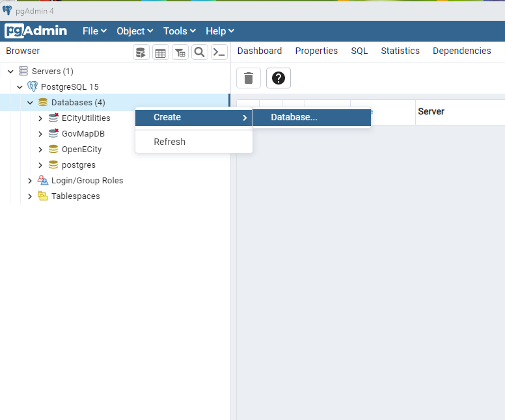Click the Filtered Rows toolbar icon
Viewport: 505px width, 420px height.
point(180,52)
